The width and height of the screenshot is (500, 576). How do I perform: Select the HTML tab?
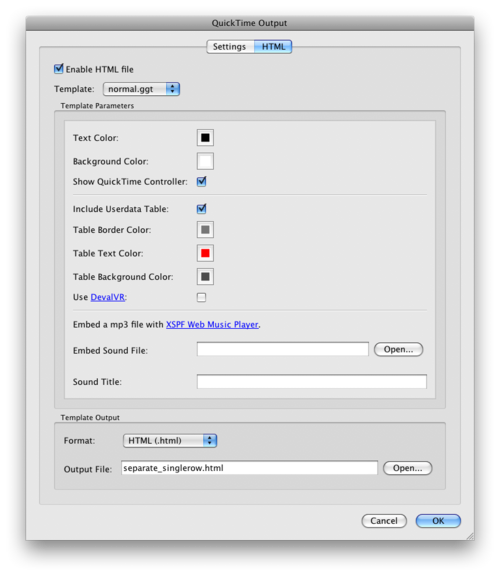(x=273, y=47)
